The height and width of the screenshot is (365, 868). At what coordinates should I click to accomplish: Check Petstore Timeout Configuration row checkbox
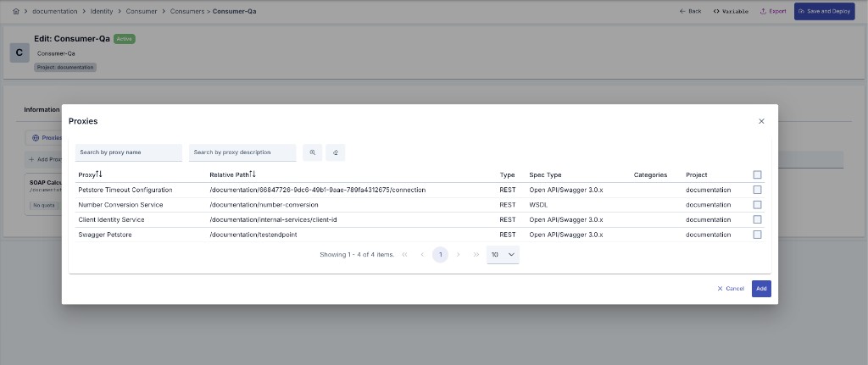pos(757,190)
